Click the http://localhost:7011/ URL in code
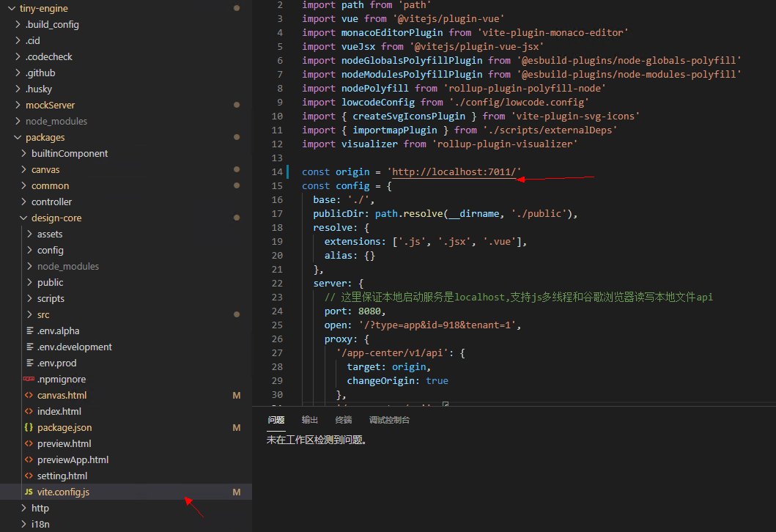 point(454,172)
